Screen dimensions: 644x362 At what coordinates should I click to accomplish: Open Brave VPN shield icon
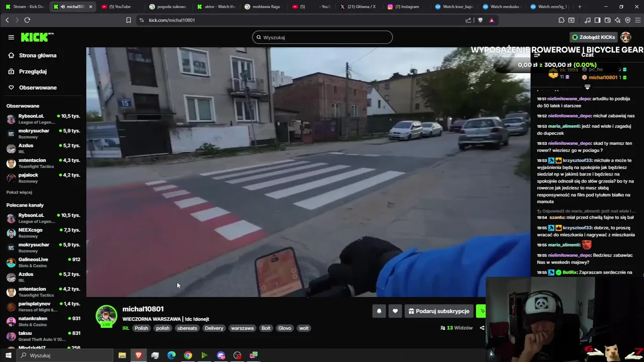click(627, 20)
